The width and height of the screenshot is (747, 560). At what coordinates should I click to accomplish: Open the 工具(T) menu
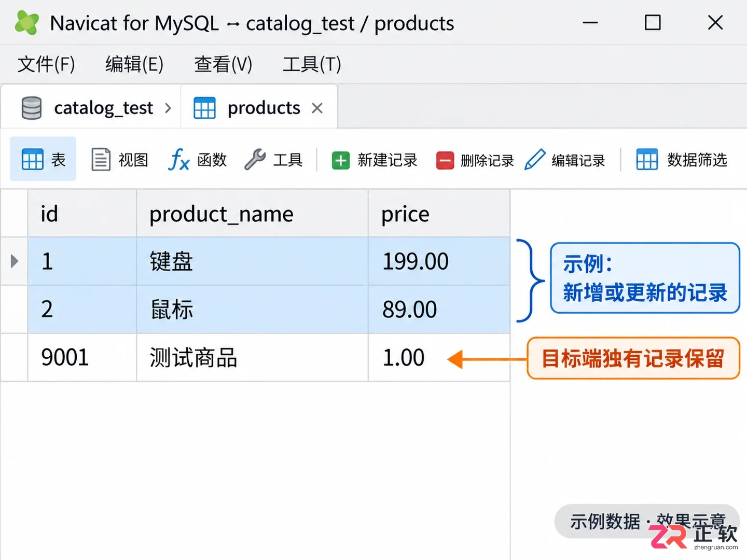[312, 64]
